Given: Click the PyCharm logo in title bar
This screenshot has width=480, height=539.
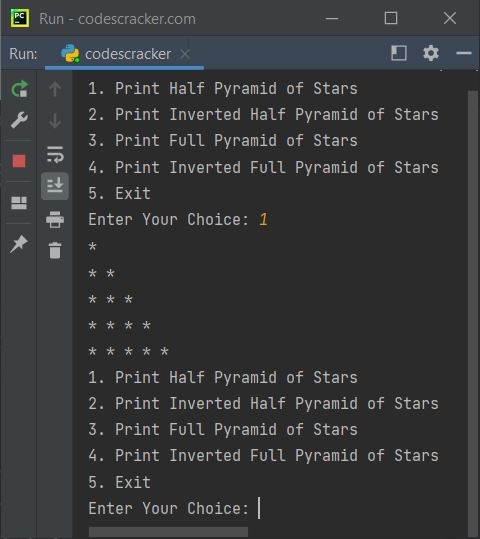Looking at the screenshot, I should pos(20,18).
